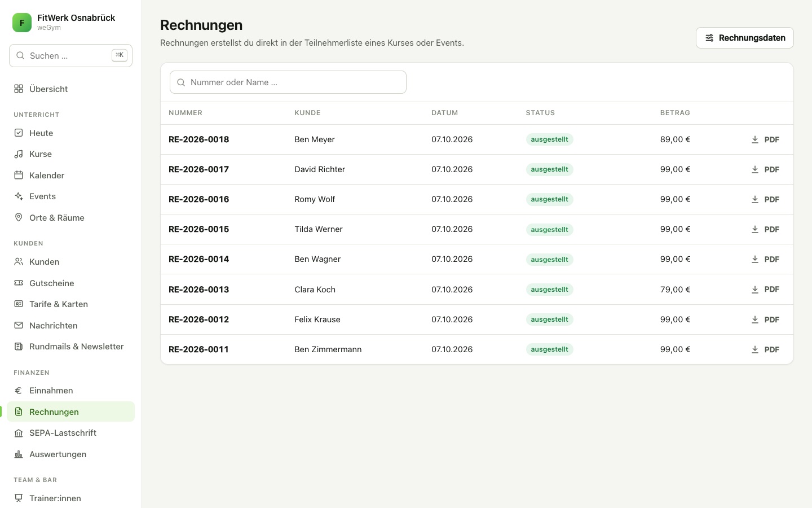812x508 pixels.
Task: Click the Einnahmen euro icon
Action: [x=19, y=390]
